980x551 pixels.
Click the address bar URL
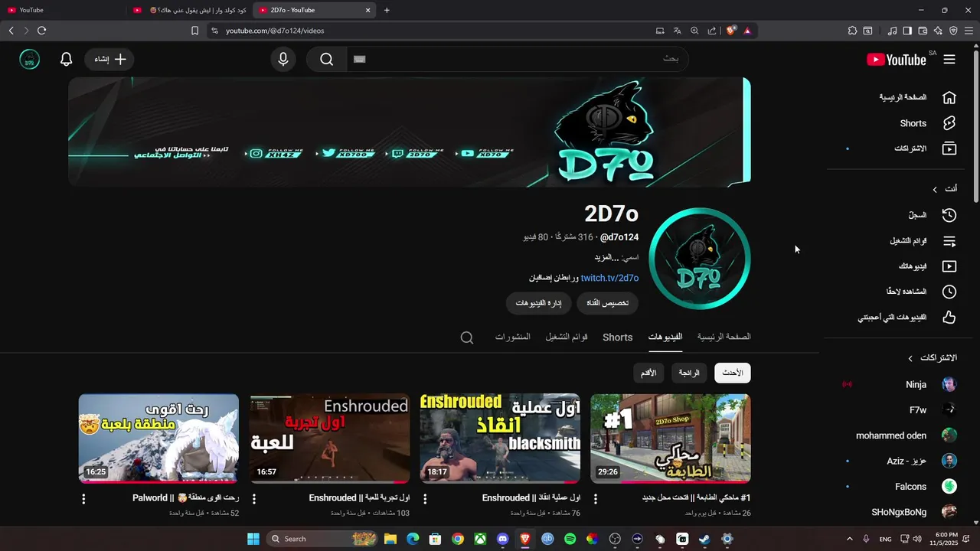[275, 31]
